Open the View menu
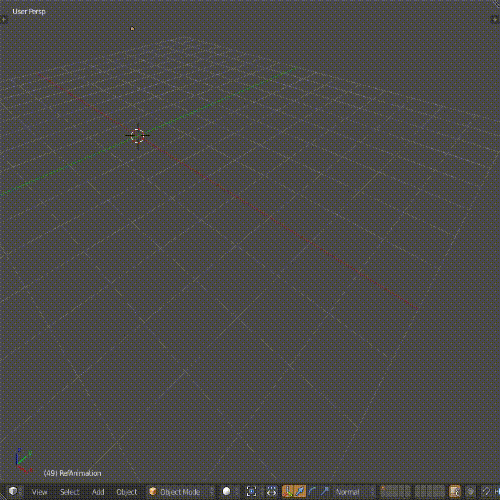This screenshot has width=500, height=500. (x=39, y=492)
